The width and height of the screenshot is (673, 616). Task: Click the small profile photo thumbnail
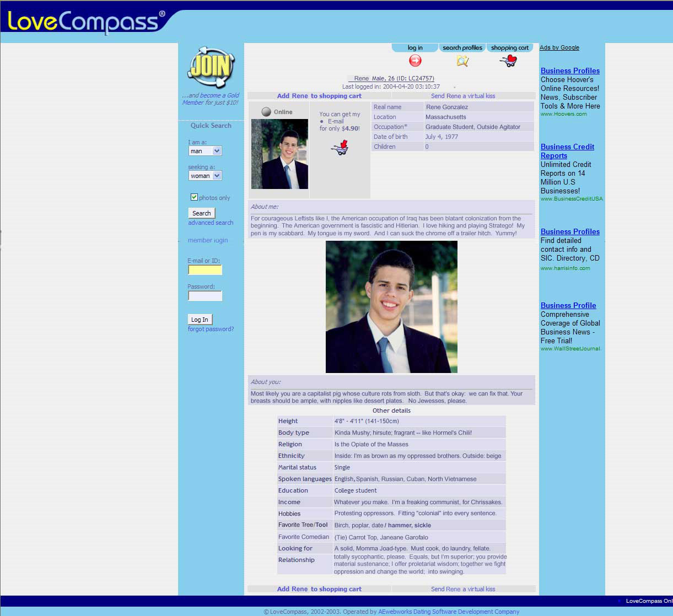pos(279,154)
